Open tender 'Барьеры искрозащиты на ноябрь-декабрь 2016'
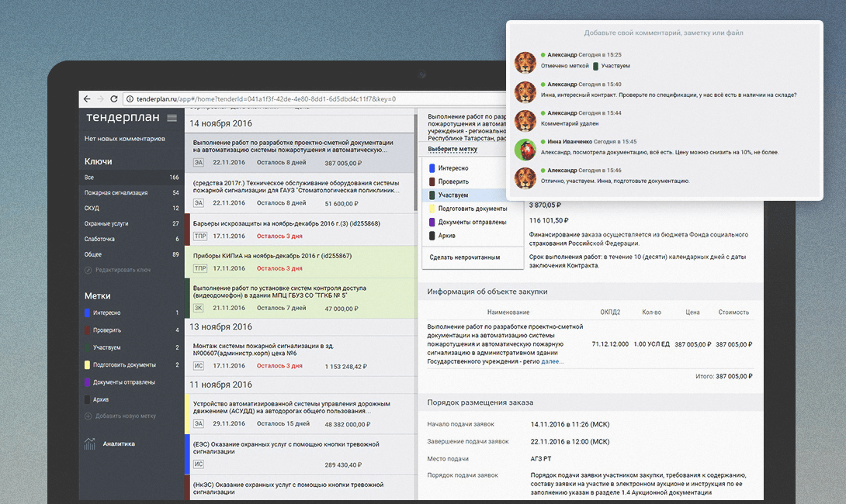Image resolution: width=846 pixels, height=504 pixels. [x=301, y=230]
